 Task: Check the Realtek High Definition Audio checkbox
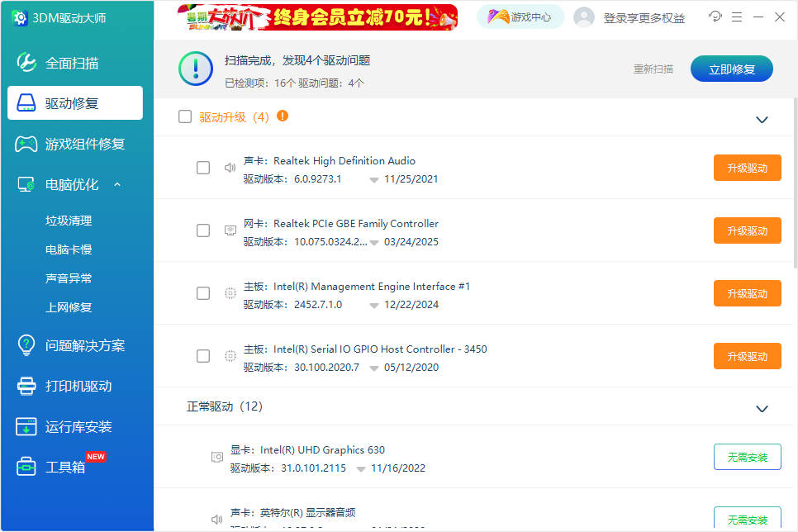(x=203, y=168)
